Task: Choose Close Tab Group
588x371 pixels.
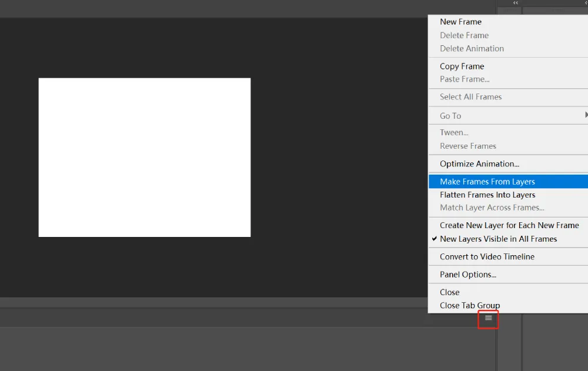Action: point(470,305)
